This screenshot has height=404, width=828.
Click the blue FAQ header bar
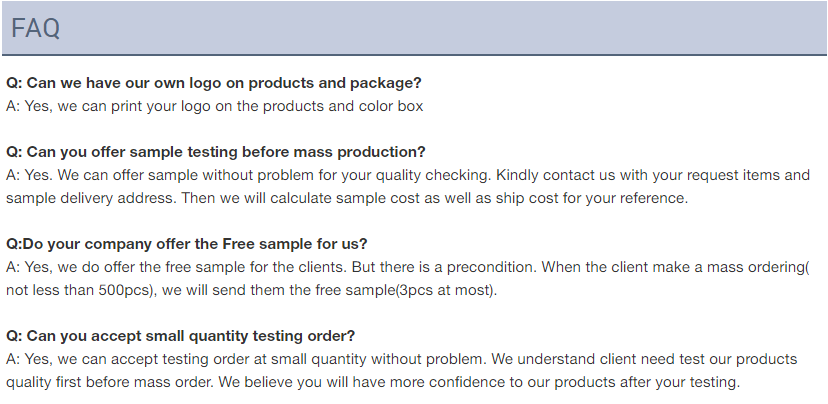point(414,27)
